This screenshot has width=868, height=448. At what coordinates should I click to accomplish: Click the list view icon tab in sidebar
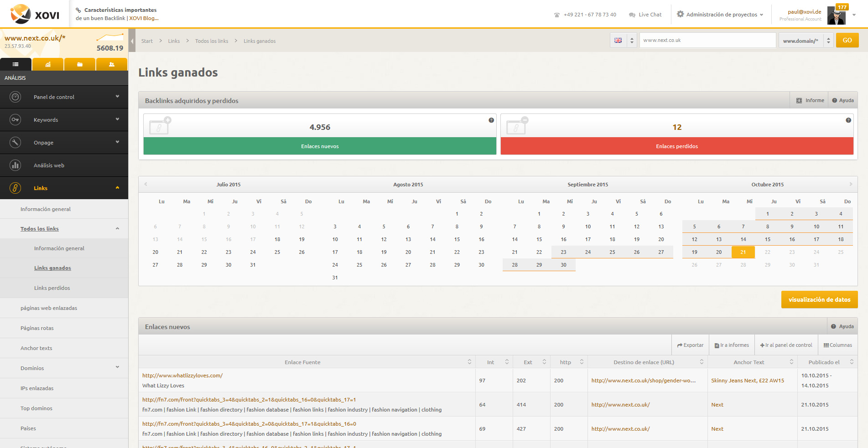pos(16,65)
